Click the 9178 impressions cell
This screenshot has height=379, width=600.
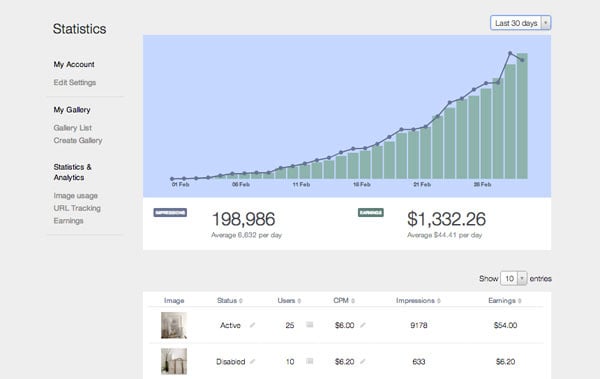coord(419,325)
